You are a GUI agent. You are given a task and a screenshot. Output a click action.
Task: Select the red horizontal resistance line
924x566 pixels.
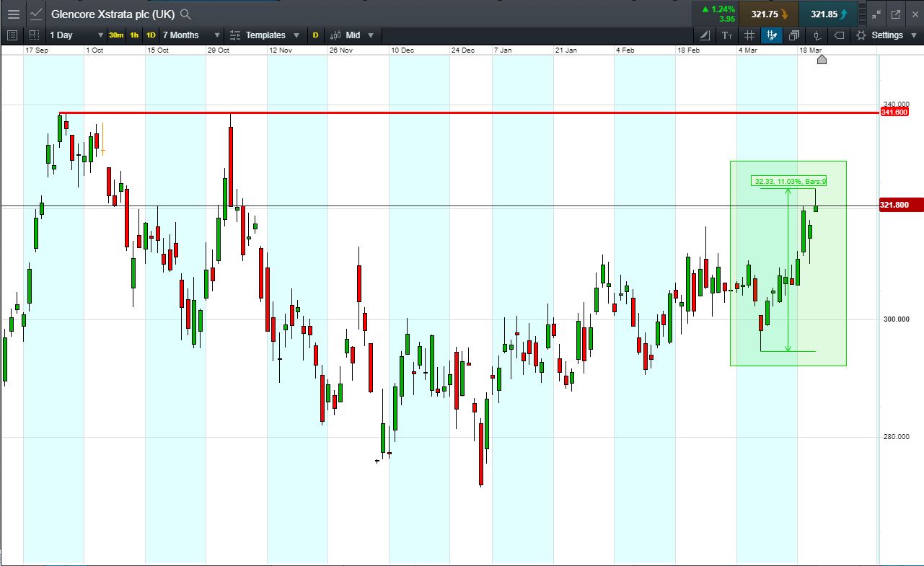tap(469, 113)
